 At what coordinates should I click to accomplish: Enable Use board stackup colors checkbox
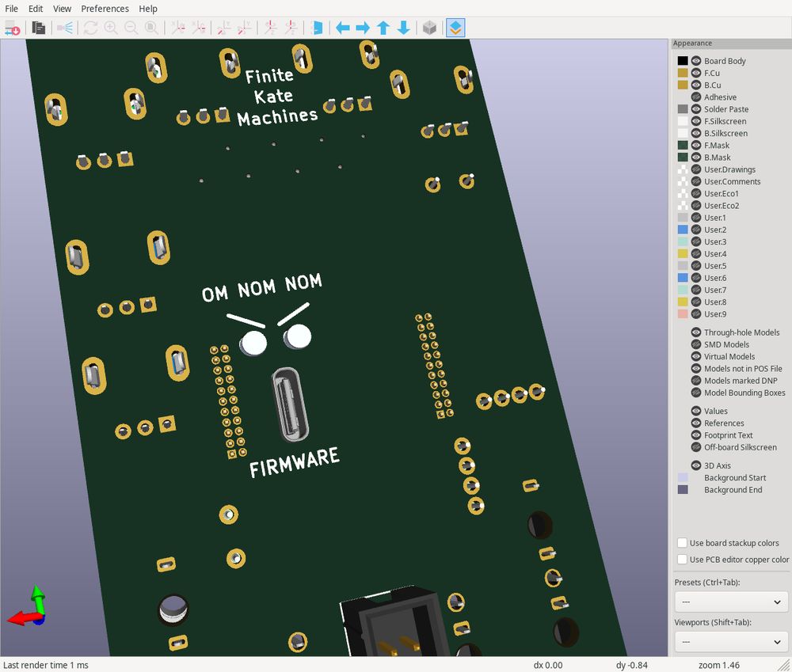pos(682,543)
